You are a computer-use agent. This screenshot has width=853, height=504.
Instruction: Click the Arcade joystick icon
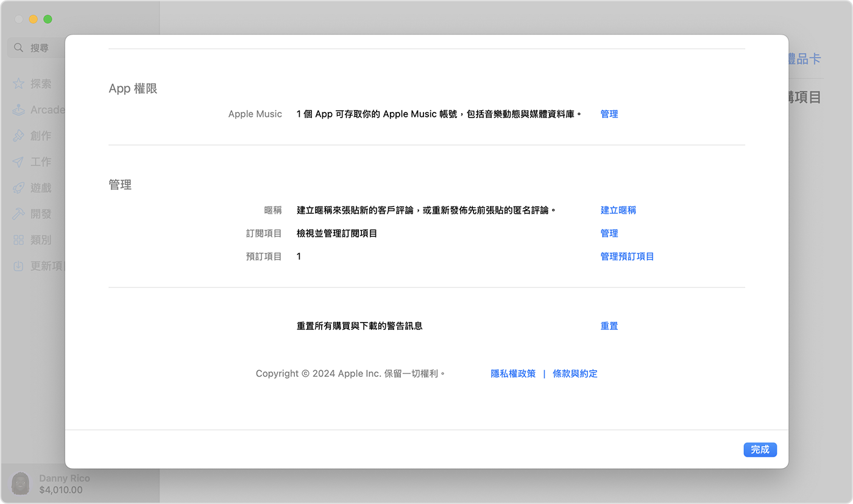(x=19, y=110)
